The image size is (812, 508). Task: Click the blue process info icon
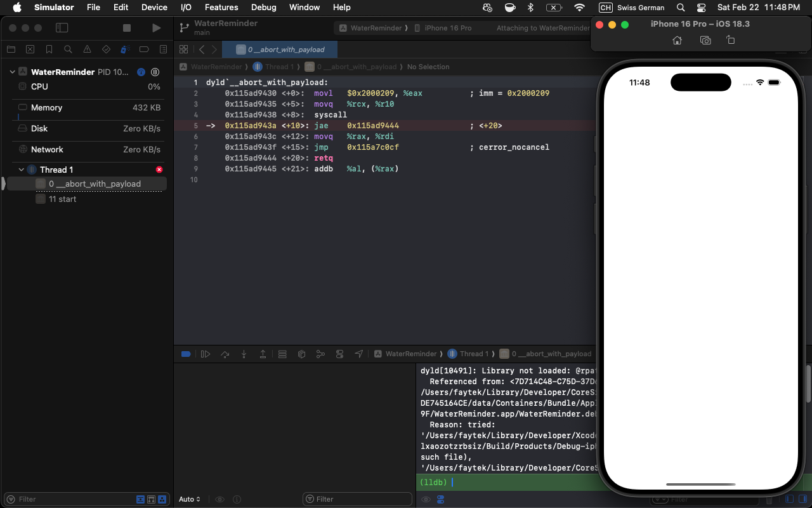(x=141, y=72)
